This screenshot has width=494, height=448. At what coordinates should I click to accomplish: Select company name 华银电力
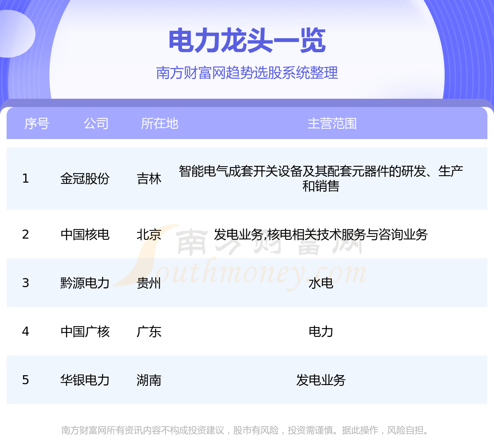coord(85,380)
